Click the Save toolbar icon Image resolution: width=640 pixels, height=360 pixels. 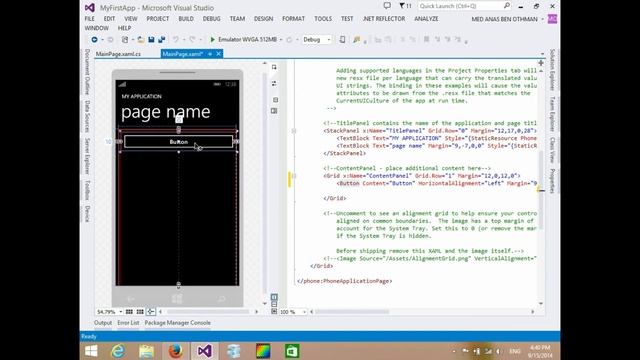[151, 40]
